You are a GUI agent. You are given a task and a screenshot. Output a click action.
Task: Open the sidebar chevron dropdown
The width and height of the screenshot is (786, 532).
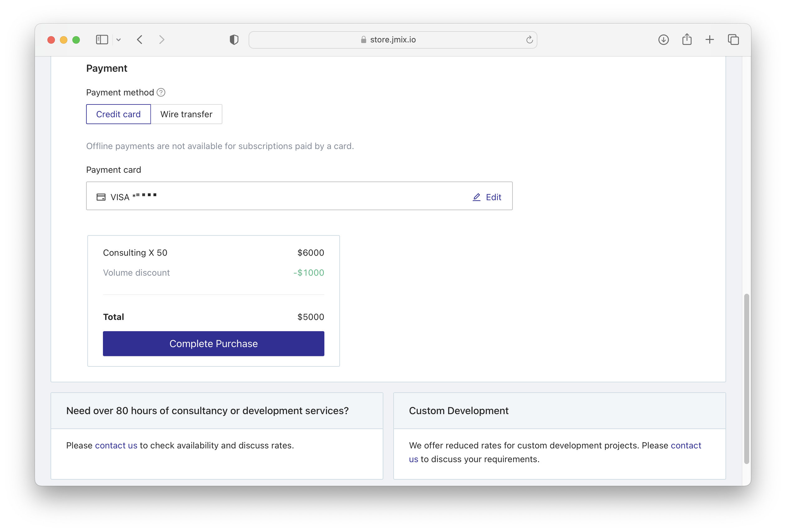tap(119, 40)
